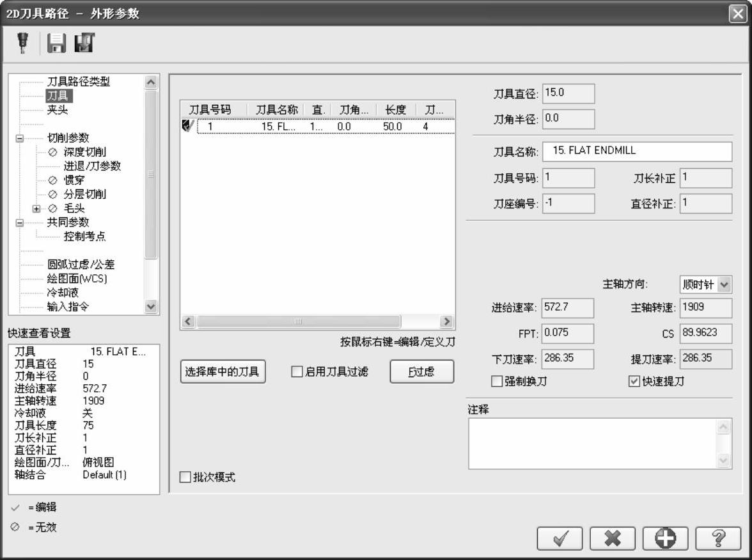Click the invalid icon beside 贯穿
Viewport: 752px width, 560px height.
(x=52, y=180)
